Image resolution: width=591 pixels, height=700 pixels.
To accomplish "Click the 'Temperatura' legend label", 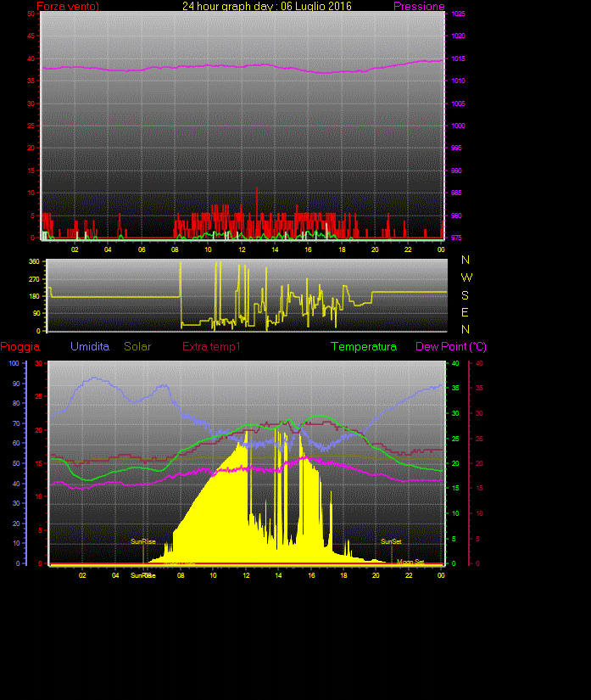I will point(364,347).
